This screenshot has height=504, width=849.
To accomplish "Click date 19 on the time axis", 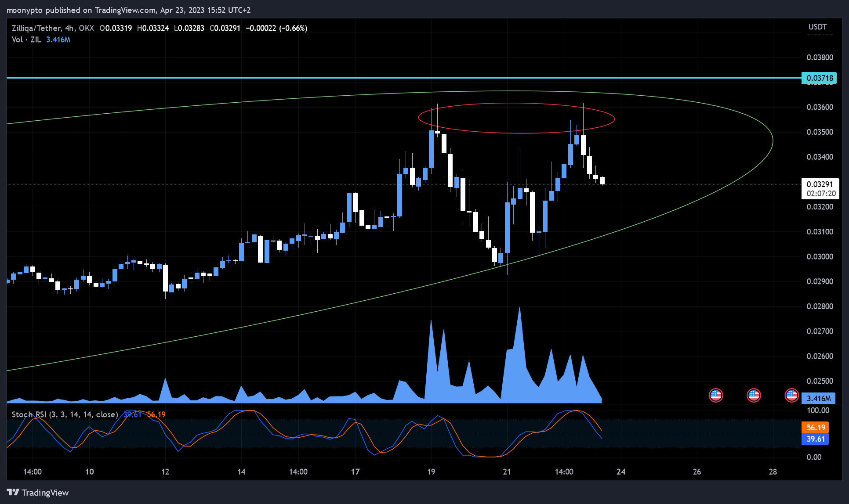I will coord(431,472).
